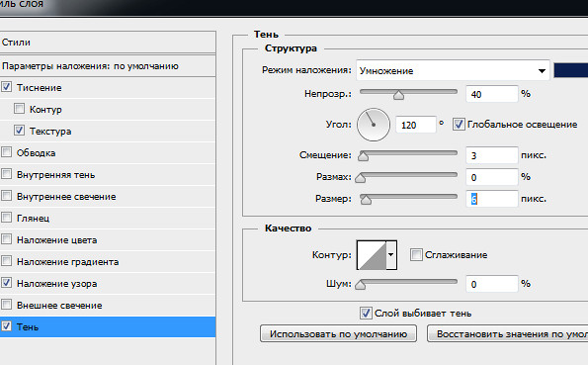Click the Непрозр. field with value 40
Image resolution: width=588 pixels, height=365 pixels.
pyautogui.click(x=492, y=94)
